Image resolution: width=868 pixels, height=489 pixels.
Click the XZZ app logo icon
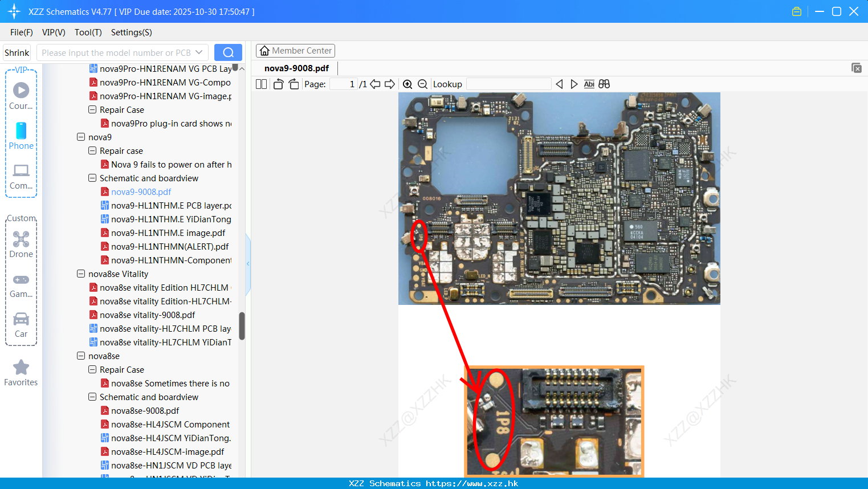click(14, 11)
